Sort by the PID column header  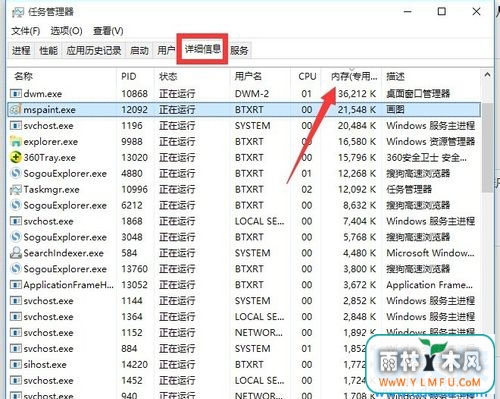coord(135,76)
